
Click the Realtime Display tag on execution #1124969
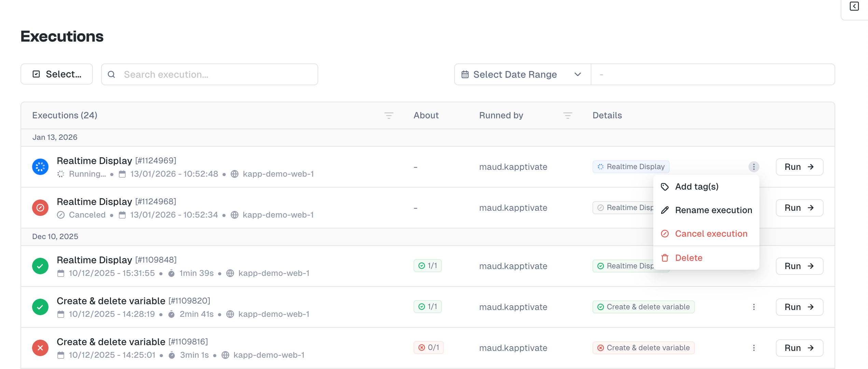pyautogui.click(x=631, y=167)
